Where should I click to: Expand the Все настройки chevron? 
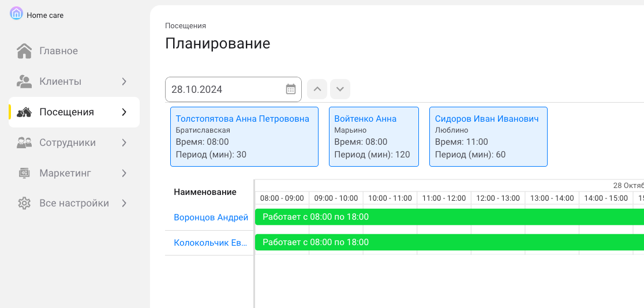click(124, 204)
